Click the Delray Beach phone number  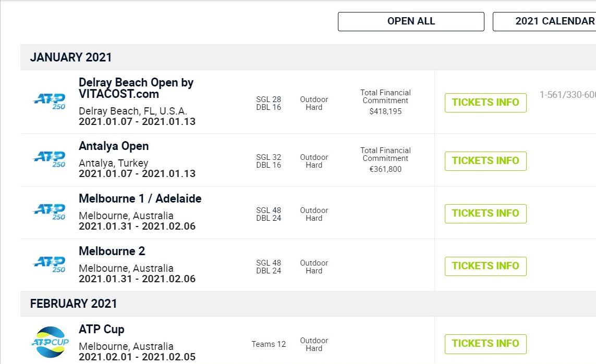coord(567,95)
